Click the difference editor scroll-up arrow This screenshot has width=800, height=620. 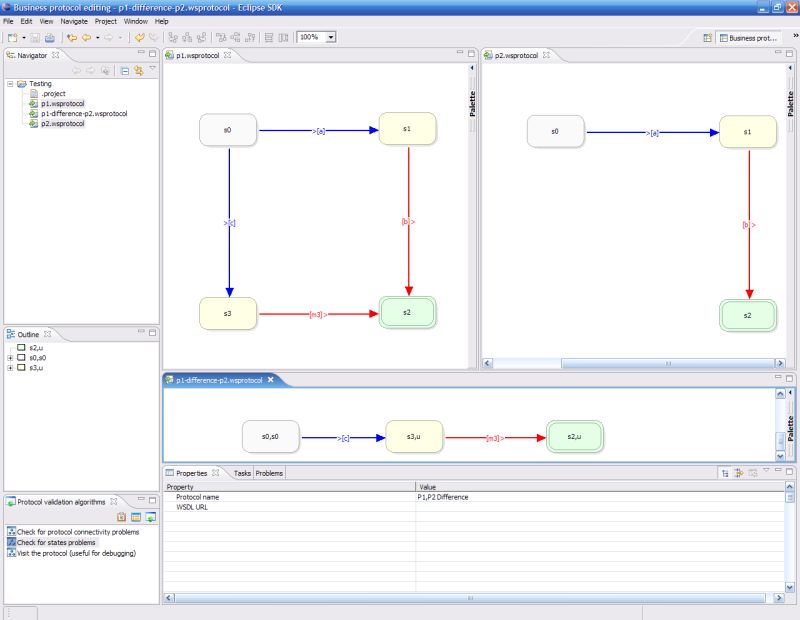(780, 394)
